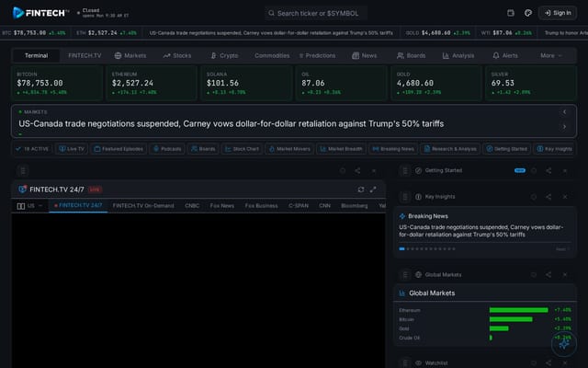Click Next in Breaking News card
This screenshot has width=588, height=368.
(x=562, y=249)
